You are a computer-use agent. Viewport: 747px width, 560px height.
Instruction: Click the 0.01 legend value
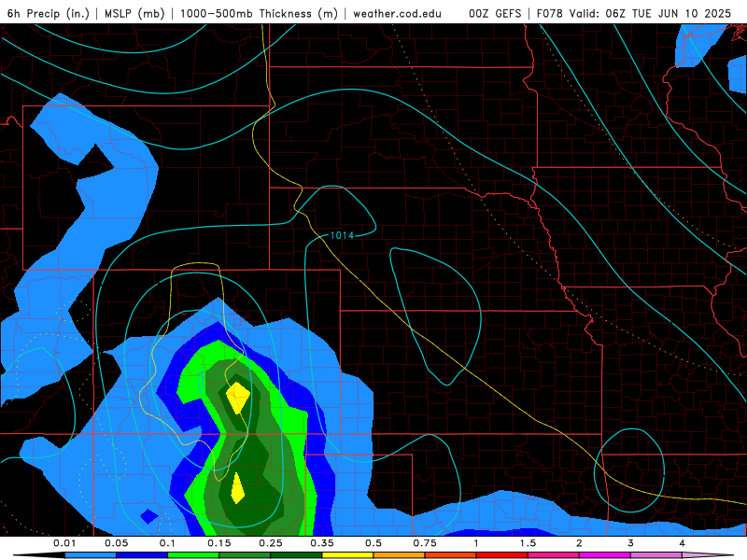pyautogui.click(x=64, y=543)
